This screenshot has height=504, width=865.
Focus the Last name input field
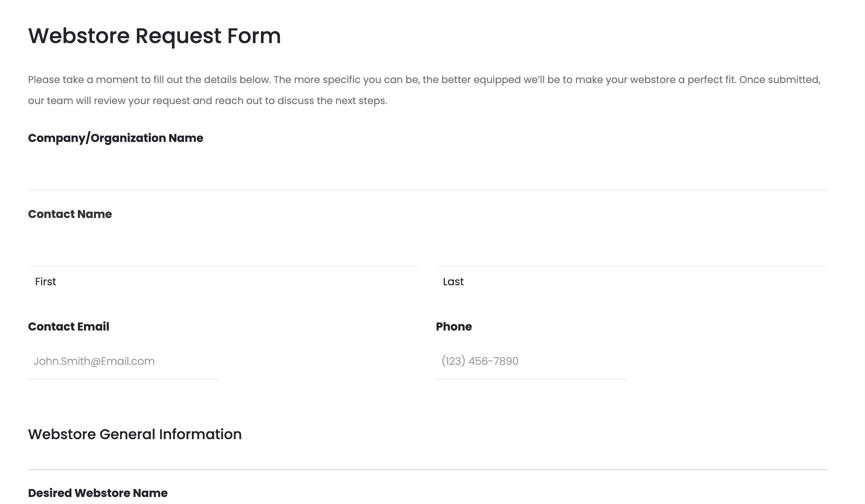pyautogui.click(x=631, y=249)
